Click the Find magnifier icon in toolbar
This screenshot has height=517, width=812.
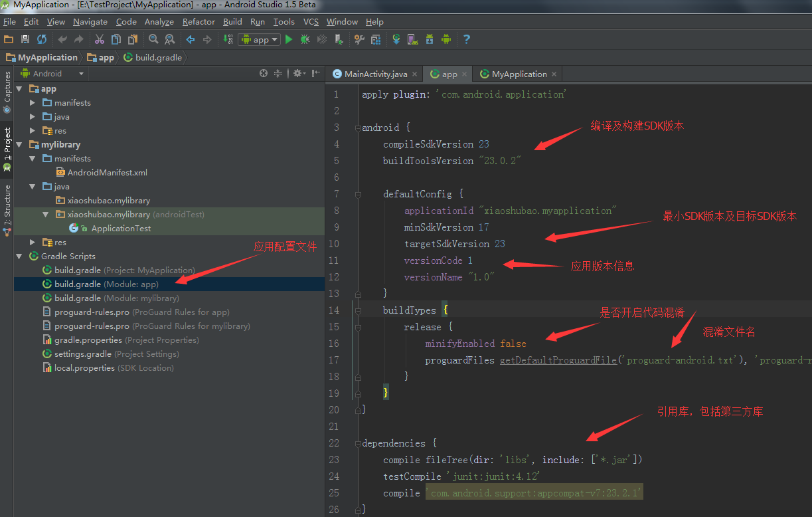point(153,40)
